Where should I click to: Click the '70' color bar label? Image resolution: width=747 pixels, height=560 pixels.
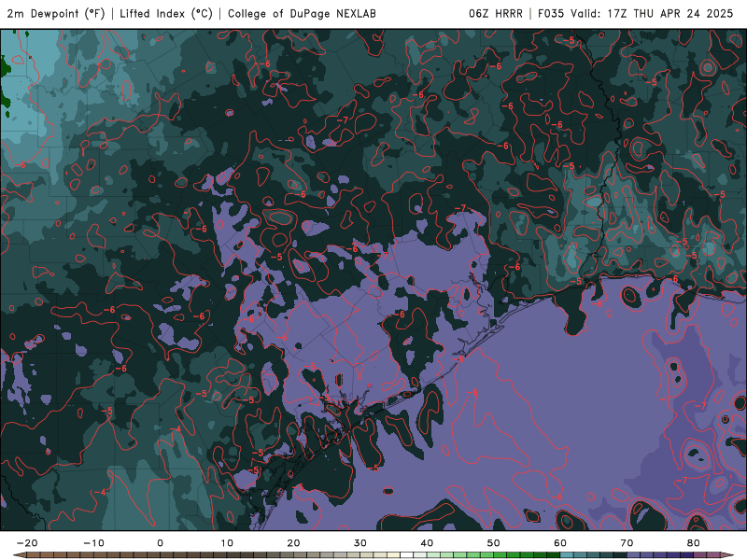[x=627, y=543]
